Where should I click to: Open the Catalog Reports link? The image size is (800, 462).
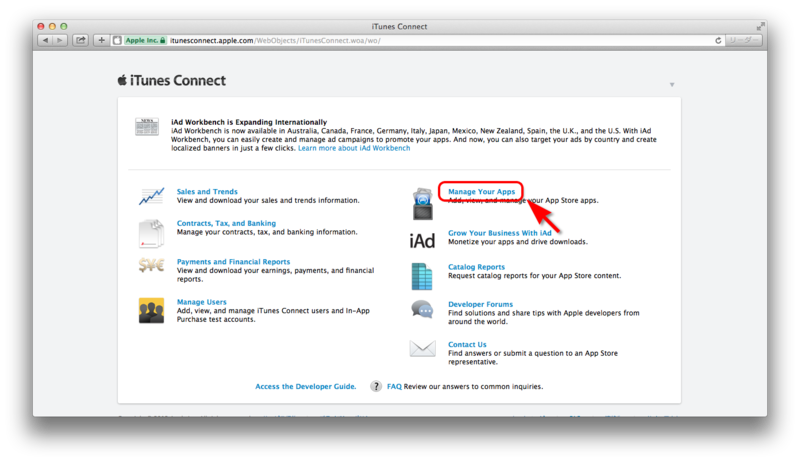tap(476, 267)
